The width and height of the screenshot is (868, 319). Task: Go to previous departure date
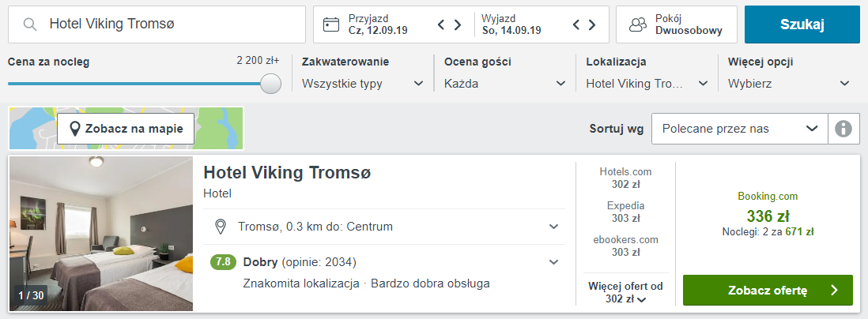(576, 24)
